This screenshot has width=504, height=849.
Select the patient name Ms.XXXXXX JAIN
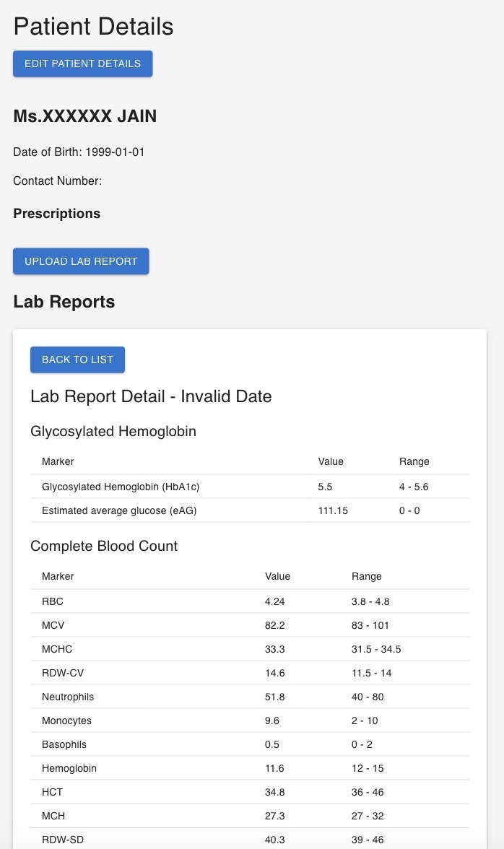coord(84,116)
